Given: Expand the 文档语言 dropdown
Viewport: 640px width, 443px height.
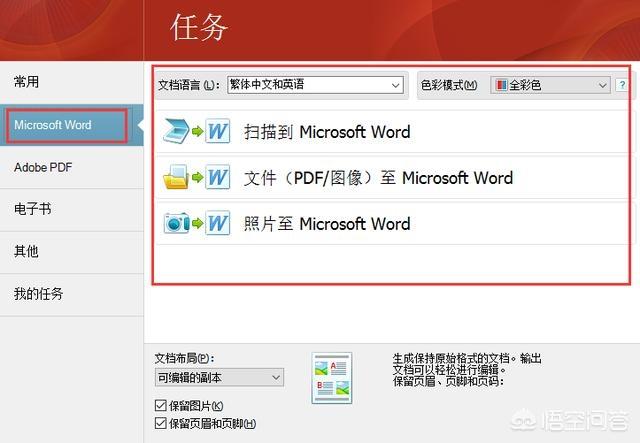Looking at the screenshot, I should point(395,85).
